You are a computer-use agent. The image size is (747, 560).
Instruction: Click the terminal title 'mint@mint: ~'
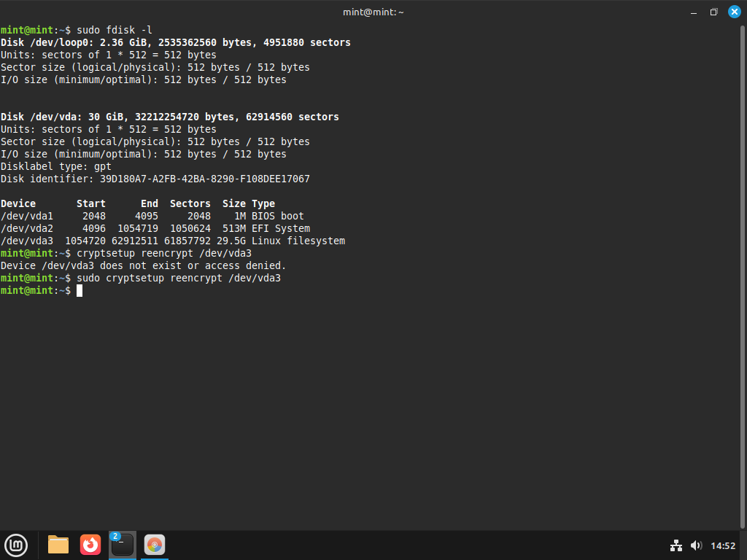(x=373, y=12)
